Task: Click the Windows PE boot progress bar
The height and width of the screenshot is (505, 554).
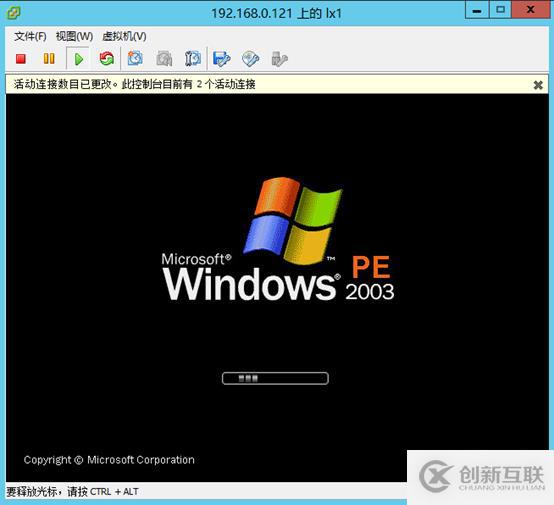Action: (x=275, y=378)
